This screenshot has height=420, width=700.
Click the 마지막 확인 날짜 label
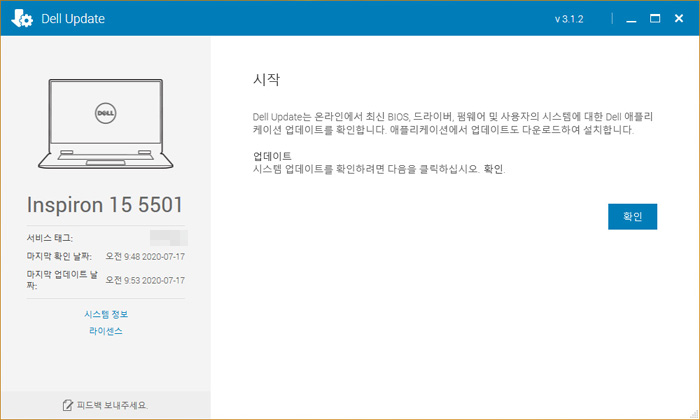(59, 256)
